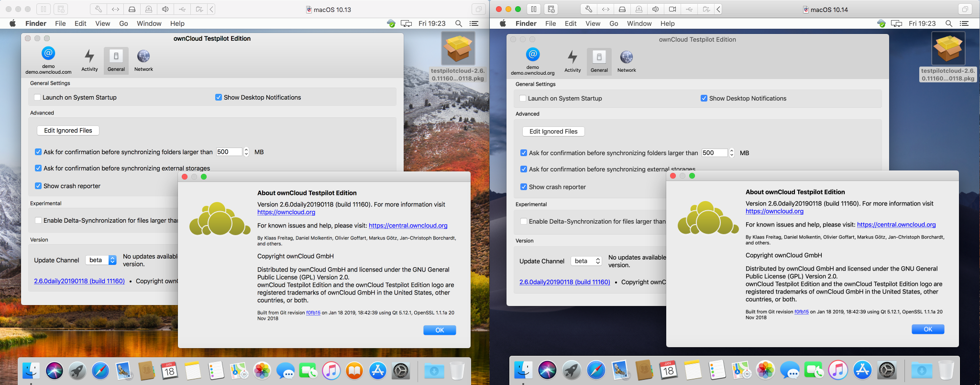Click folder size 500 field in 10.14 window
This screenshot has height=385, width=980.
tap(715, 153)
